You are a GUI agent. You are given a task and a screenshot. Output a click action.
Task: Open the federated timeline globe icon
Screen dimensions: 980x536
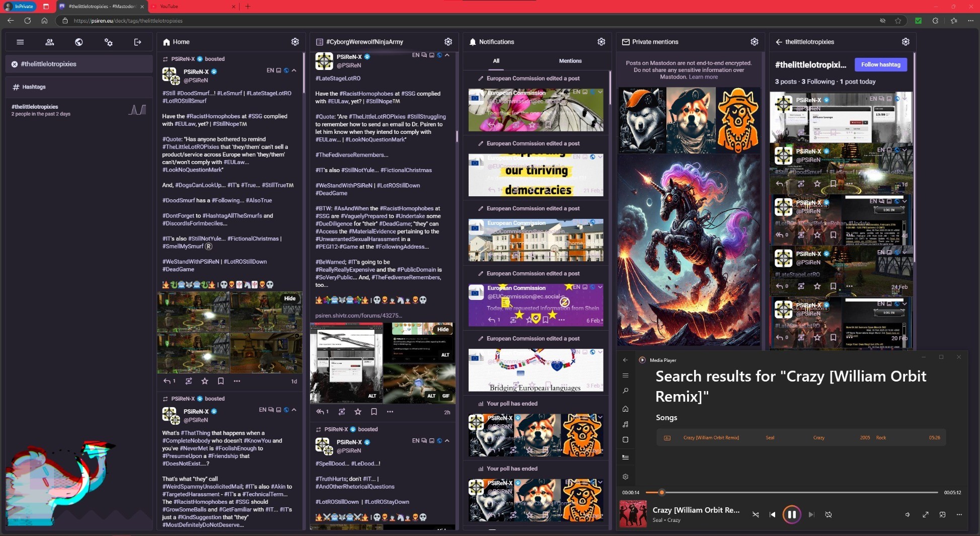[x=79, y=42]
